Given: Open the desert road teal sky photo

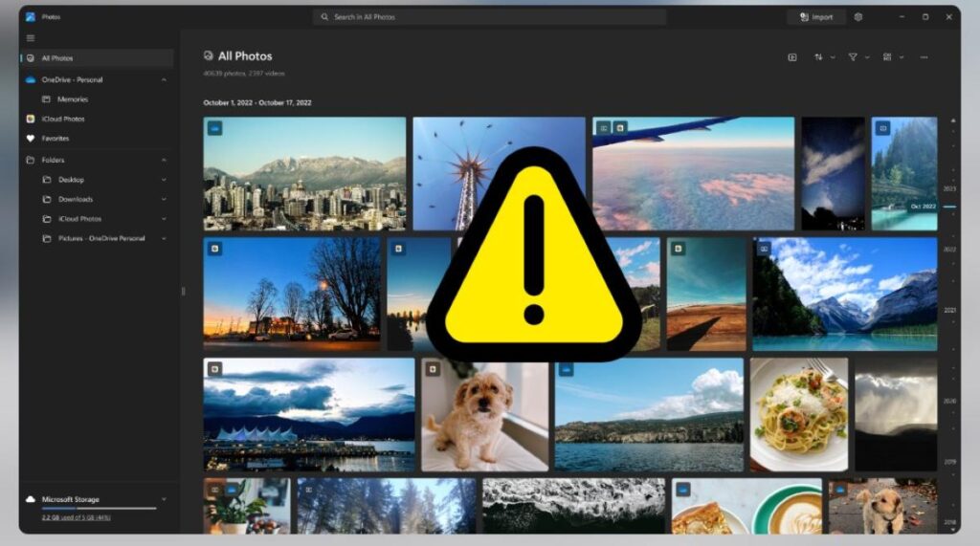Looking at the screenshot, I should point(706,294).
